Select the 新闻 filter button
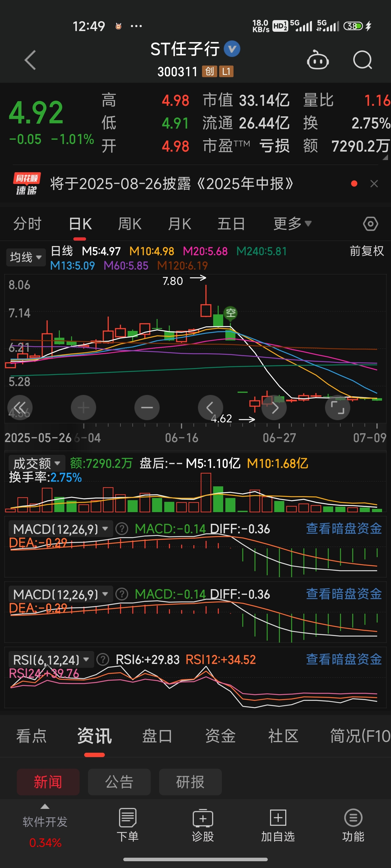The height and width of the screenshot is (868, 391). click(x=48, y=782)
